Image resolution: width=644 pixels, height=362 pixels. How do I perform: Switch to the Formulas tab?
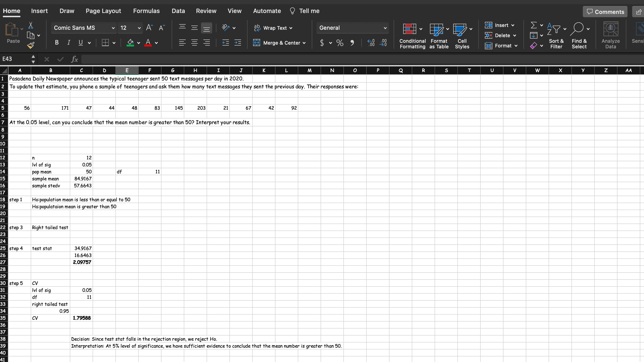(147, 11)
